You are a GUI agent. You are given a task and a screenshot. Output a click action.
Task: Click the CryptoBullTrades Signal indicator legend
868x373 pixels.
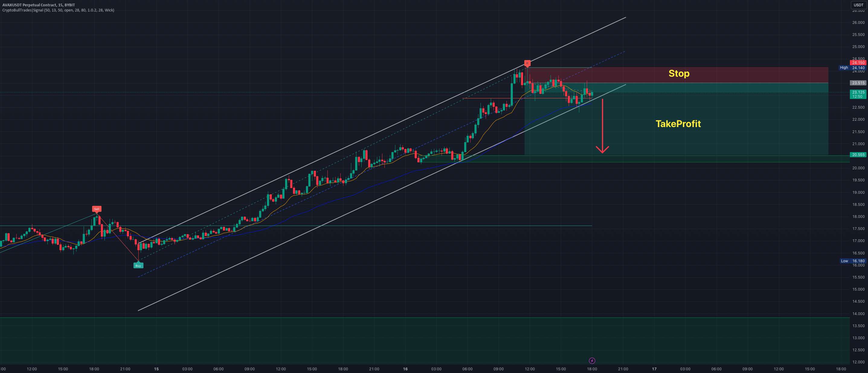[x=58, y=10]
